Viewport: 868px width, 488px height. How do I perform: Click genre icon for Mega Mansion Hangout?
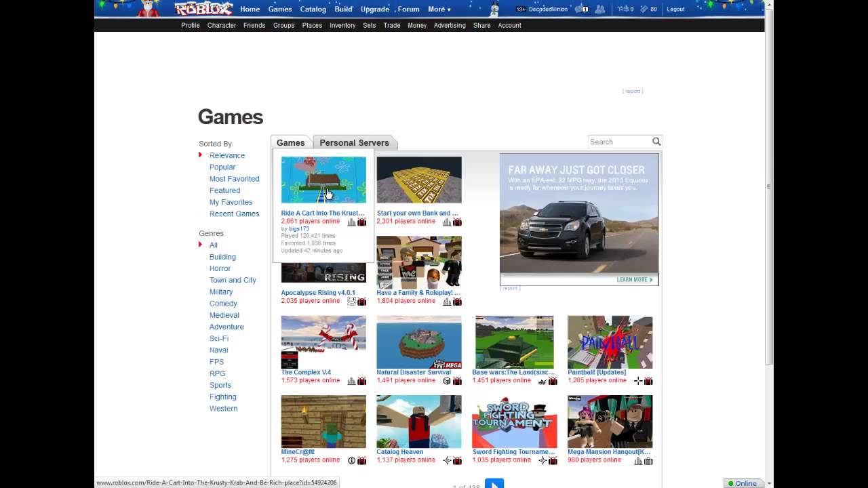[x=638, y=460]
